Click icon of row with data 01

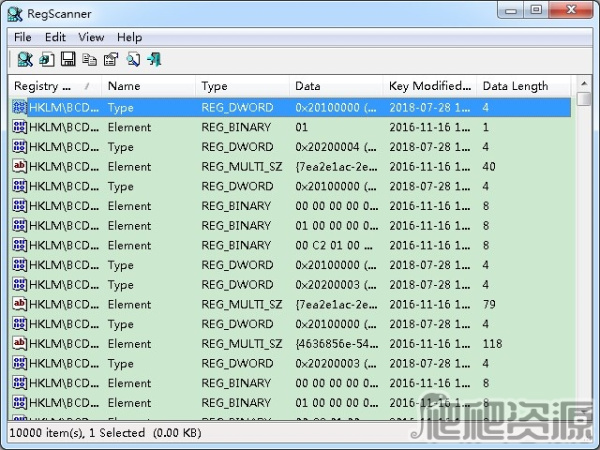coord(20,127)
